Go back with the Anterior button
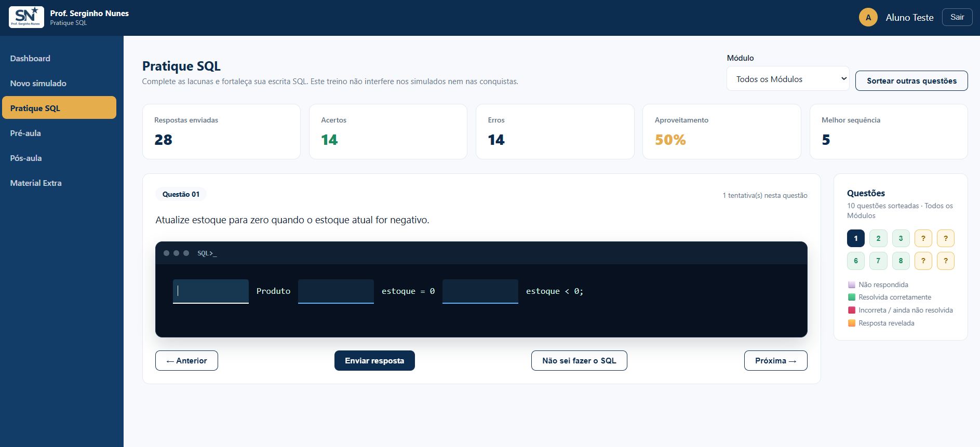Image resolution: width=980 pixels, height=447 pixels. click(186, 360)
